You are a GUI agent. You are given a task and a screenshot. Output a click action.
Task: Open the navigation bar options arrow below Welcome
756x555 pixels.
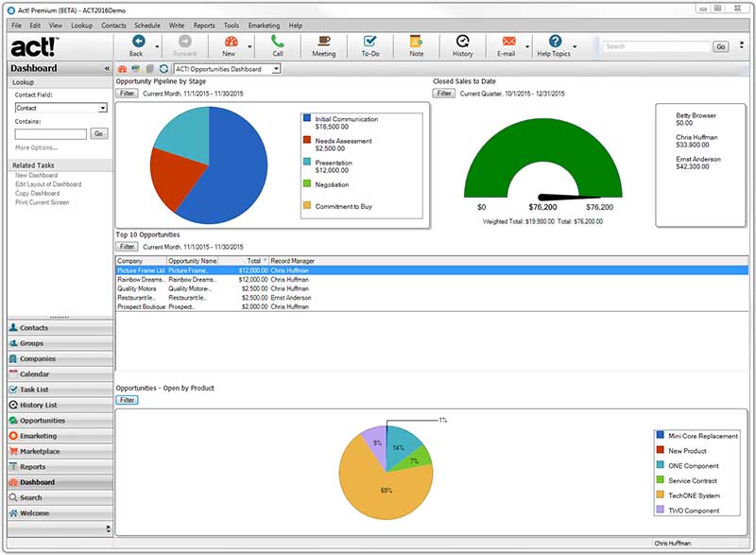pyautogui.click(x=108, y=529)
